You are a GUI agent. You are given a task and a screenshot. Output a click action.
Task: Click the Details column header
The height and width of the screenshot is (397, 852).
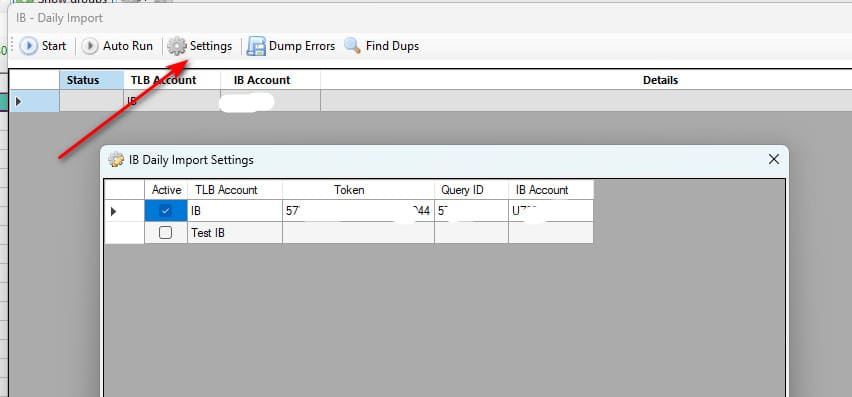tap(586, 80)
